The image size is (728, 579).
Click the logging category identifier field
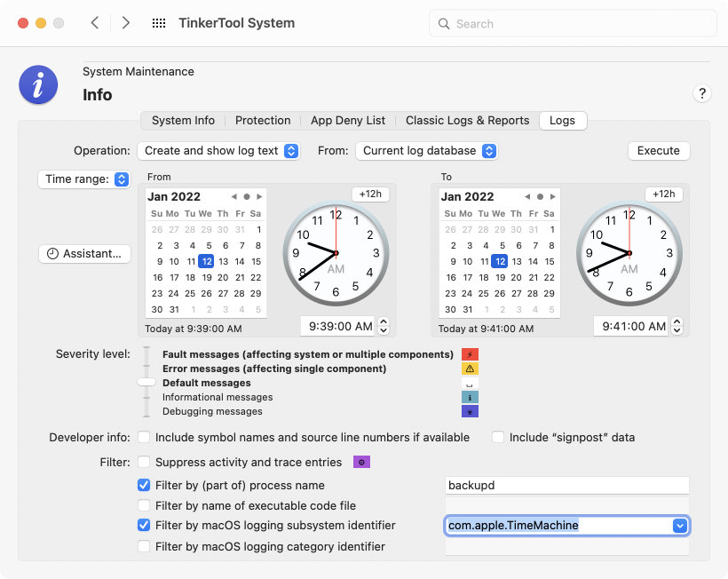[567, 546]
